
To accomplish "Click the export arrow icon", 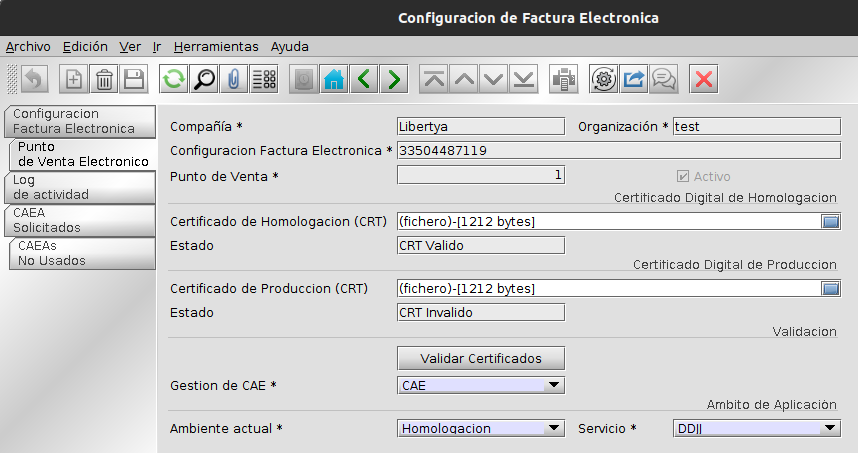I will click(x=634, y=79).
